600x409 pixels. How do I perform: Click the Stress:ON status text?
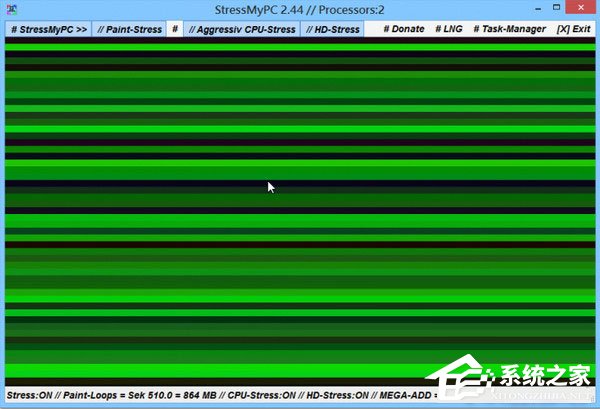[29, 395]
